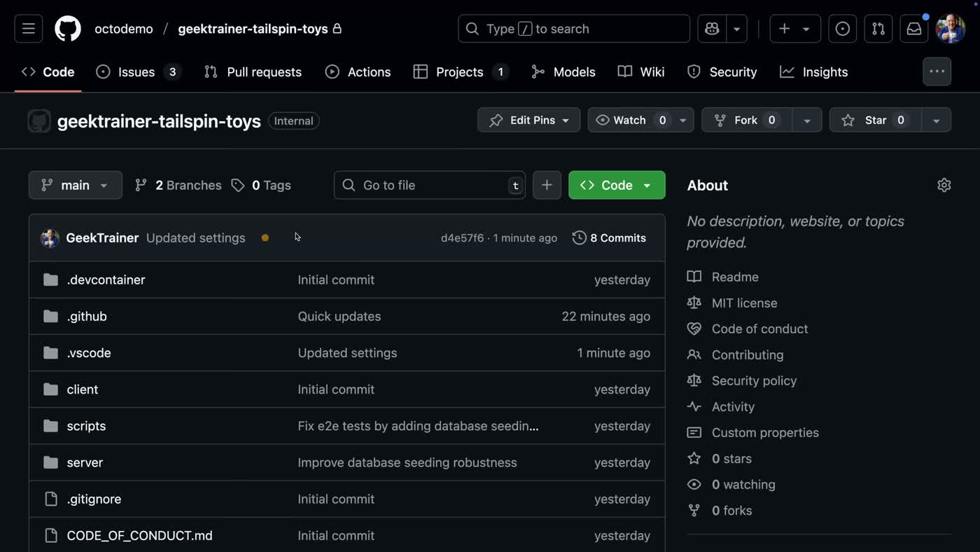Click the Go to file search field
The height and width of the screenshot is (552, 980).
point(430,185)
